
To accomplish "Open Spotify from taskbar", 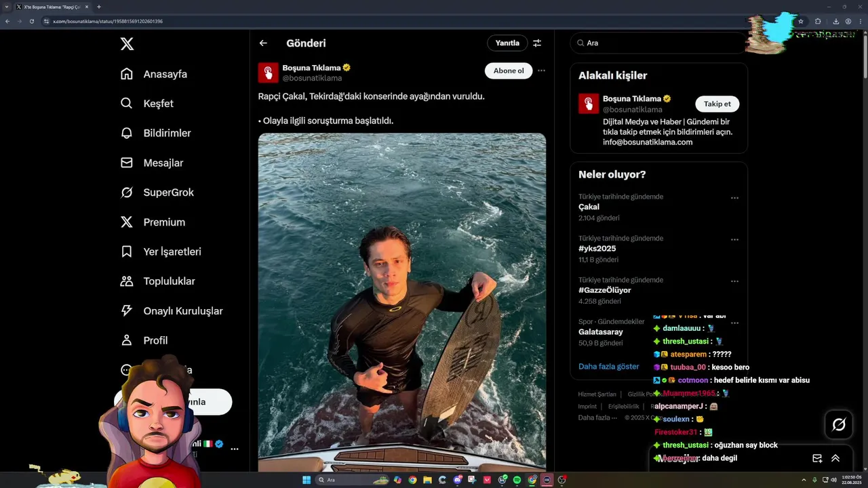I will [x=517, y=480].
